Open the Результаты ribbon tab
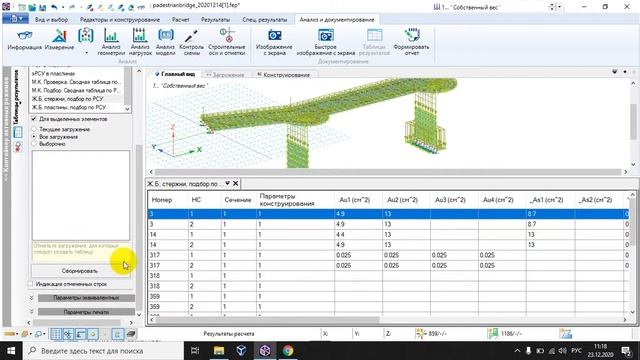 216,20
